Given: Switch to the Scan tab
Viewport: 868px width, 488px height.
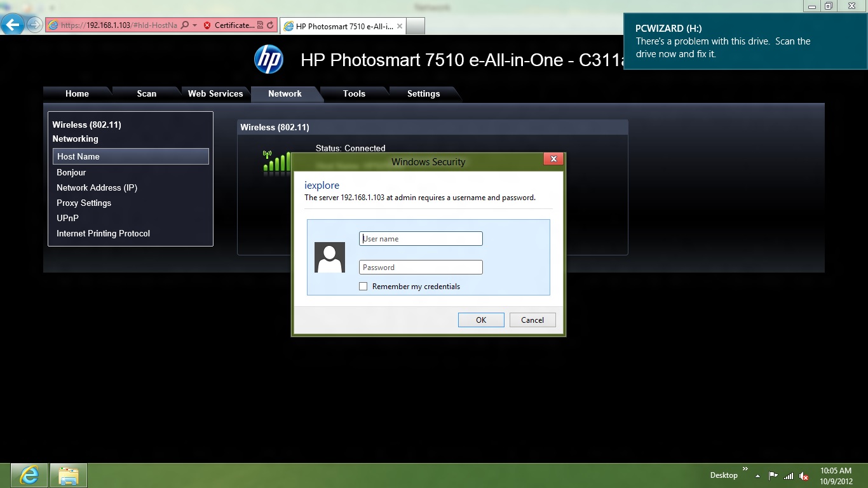Looking at the screenshot, I should tap(146, 93).
